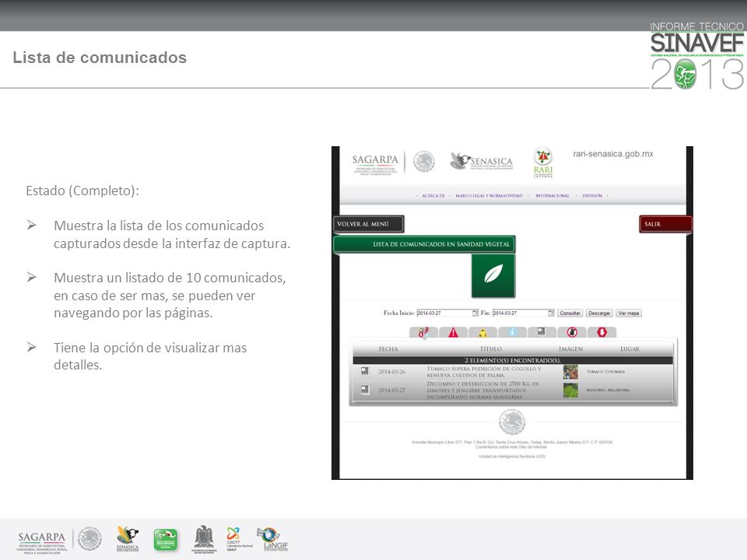This screenshot has width=747, height=560.
Task: Click the Lista de comunicados slide title
Action: (x=100, y=58)
